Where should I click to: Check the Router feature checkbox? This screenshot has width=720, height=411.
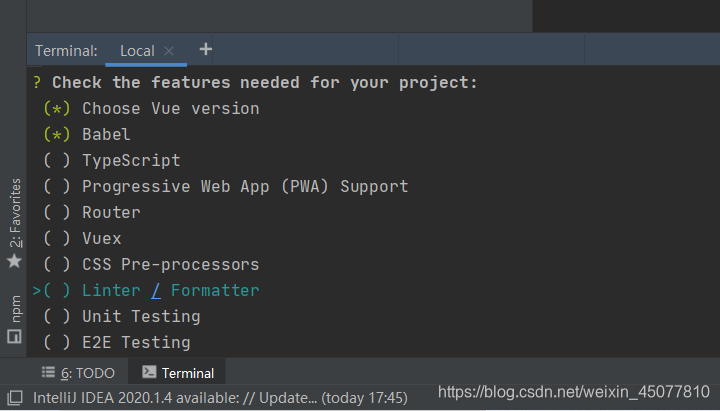point(57,212)
